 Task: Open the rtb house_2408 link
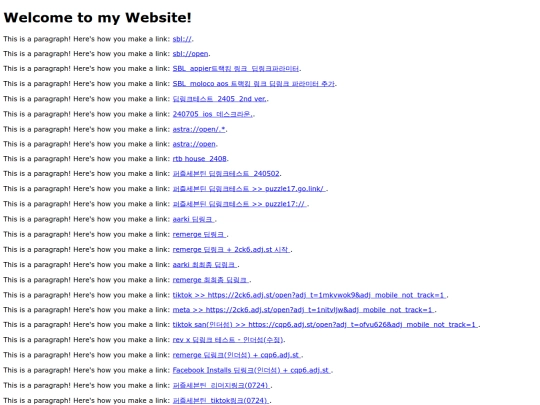[x=200, y=159]
